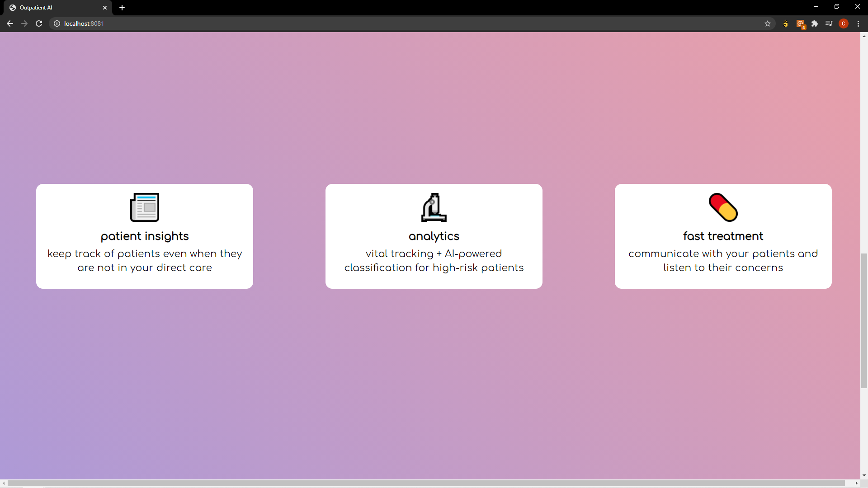The height and width of the screenshot is (488, 868).
Task: Open a new browser tab
Action: click(122, 8)
